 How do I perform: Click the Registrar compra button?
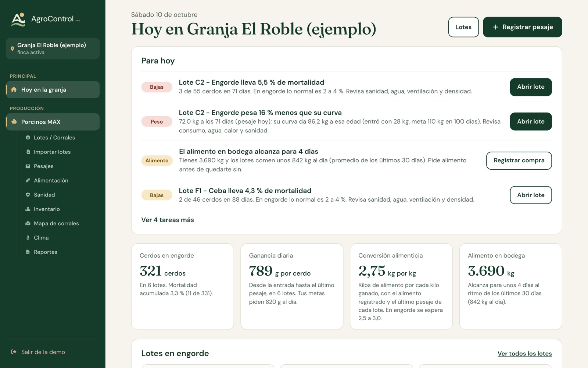click(x=519, y=160)
